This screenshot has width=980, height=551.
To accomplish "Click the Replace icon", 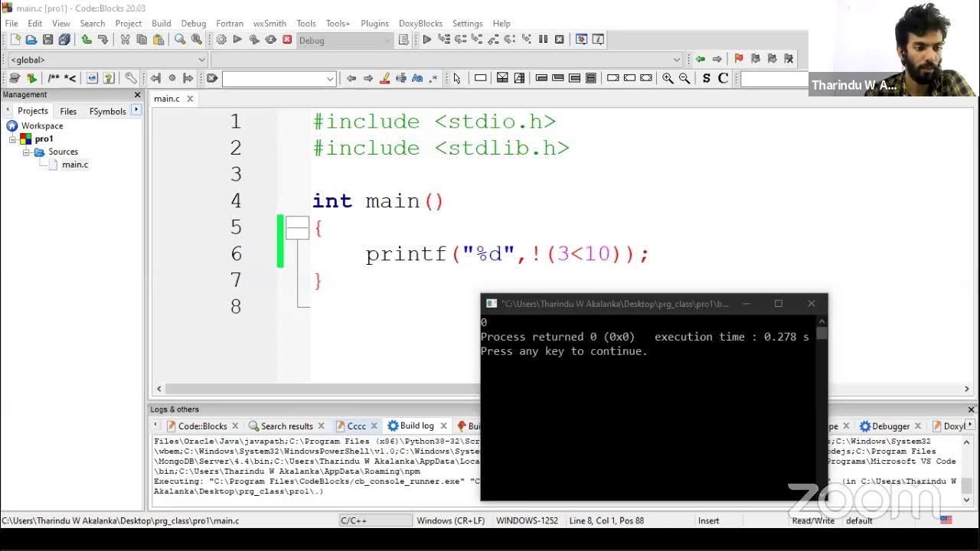I will click(197, 40).
